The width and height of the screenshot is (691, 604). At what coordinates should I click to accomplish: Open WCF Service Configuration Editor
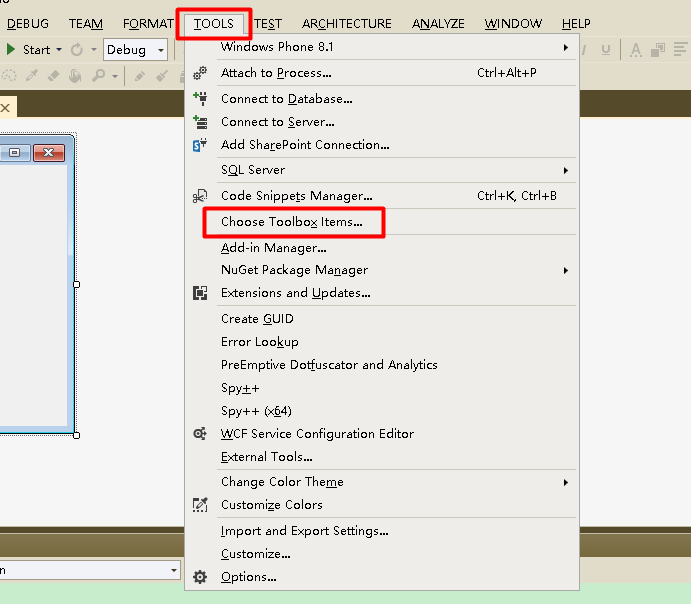tap(382, 434)
